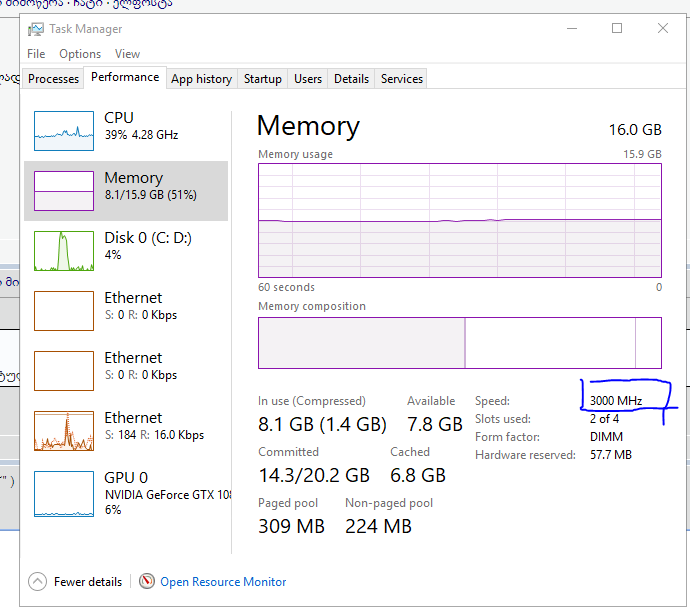Select the Performance tab
This screenshot has height=610, width=690.
125,77
